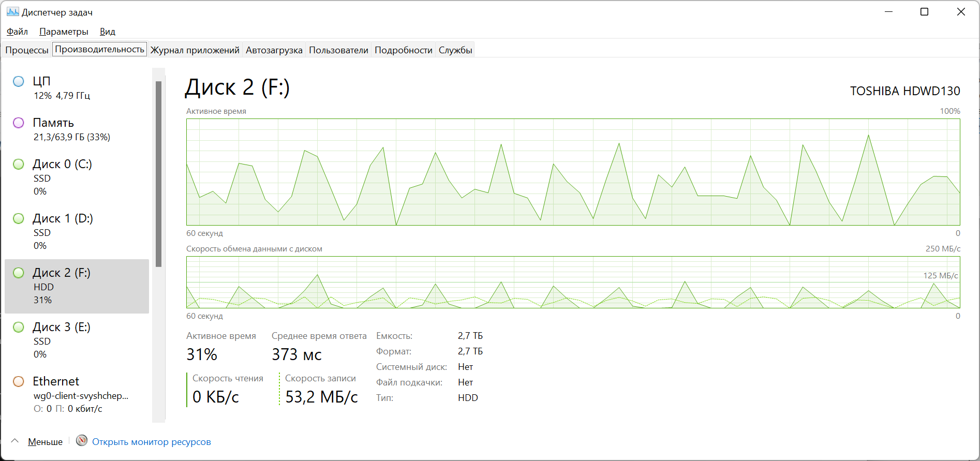The width and height of the screenshot is (980, 461).
Task: Open the Автозагрузка tab
Action: point(274,50)
